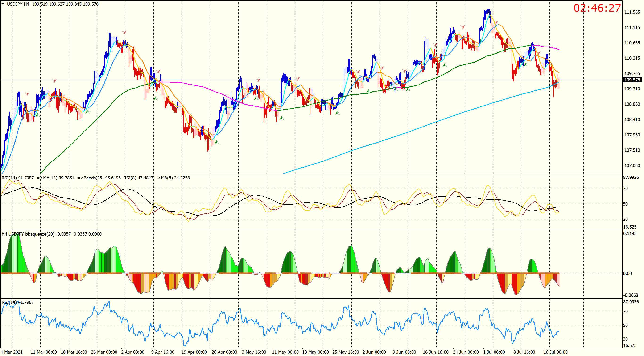Click the bottom panel RSI(14) 41.7987 label
644x356 pixels.
tap(17, 302)
